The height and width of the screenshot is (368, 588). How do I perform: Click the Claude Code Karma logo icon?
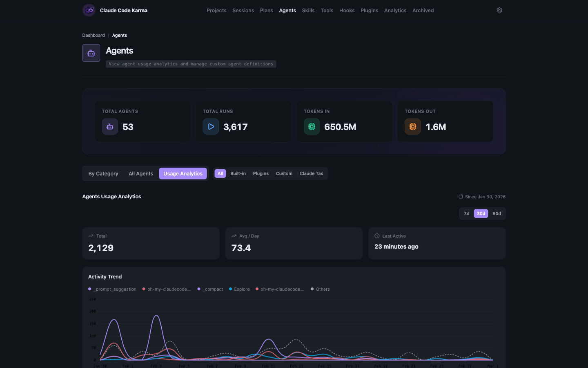coord(88,10)
